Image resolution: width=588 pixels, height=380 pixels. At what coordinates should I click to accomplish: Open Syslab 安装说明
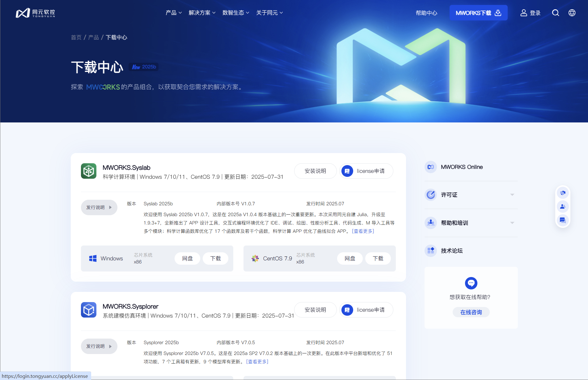tap(315, 171)
